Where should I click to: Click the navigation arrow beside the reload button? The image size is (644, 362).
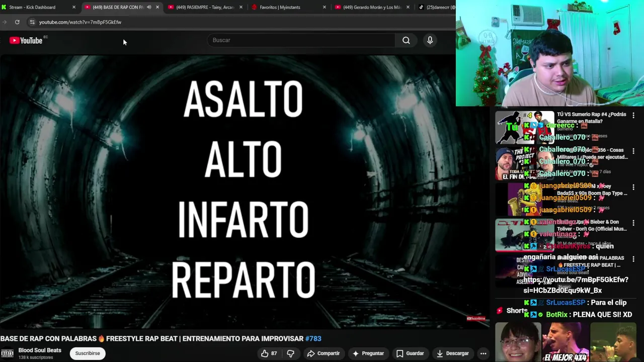coord(5,22)
